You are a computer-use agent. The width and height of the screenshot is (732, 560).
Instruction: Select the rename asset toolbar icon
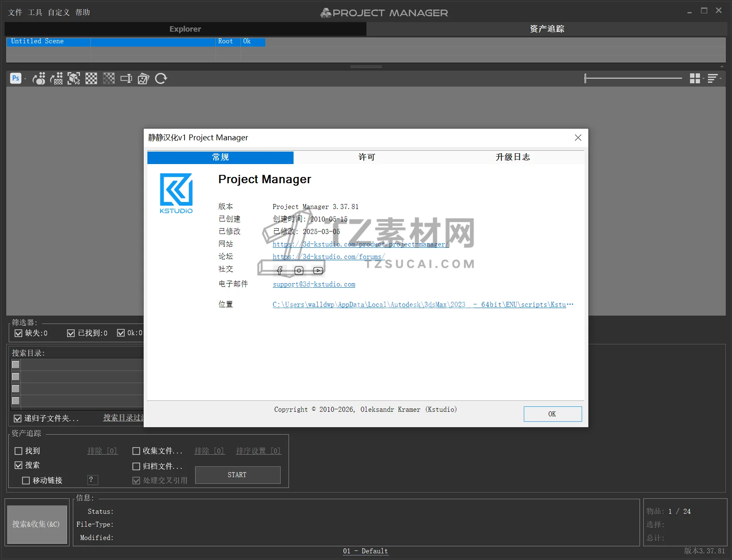126,78
